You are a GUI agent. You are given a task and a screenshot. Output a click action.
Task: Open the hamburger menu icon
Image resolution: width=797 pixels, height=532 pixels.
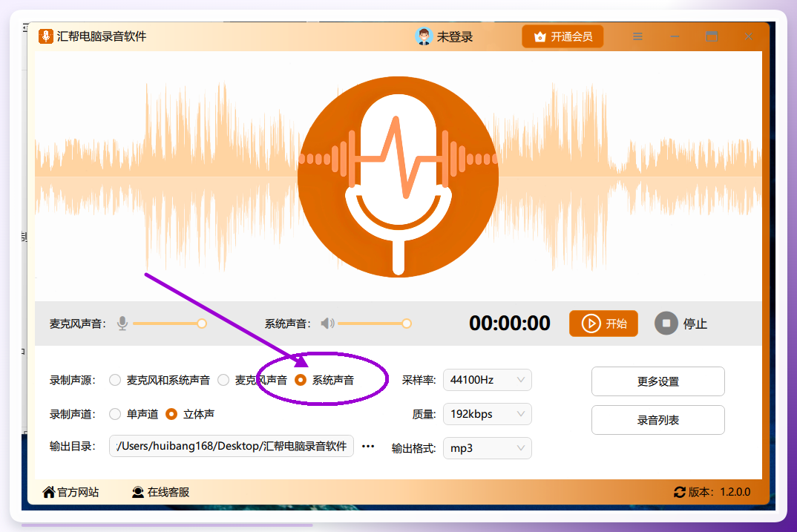tap(637, 36)
